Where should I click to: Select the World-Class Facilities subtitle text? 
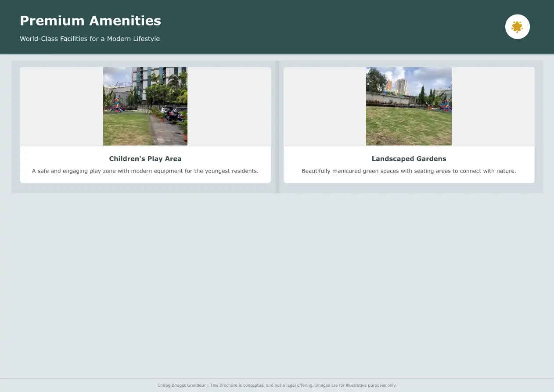90,39
